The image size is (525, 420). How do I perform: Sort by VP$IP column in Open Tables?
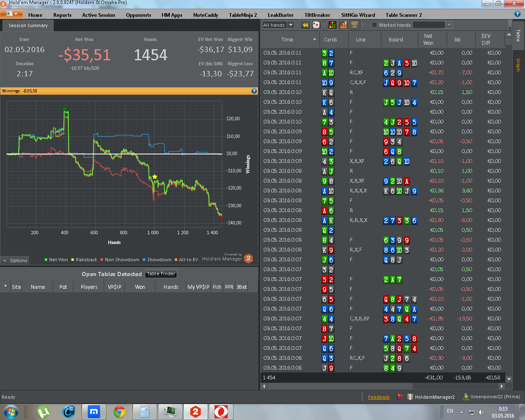pyautogui.click(x=114, y=287)
